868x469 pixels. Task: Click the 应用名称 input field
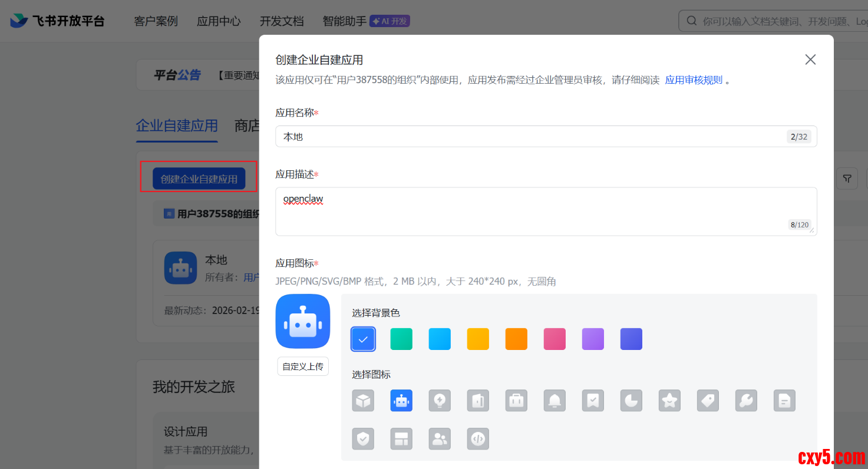click(530, 137)
